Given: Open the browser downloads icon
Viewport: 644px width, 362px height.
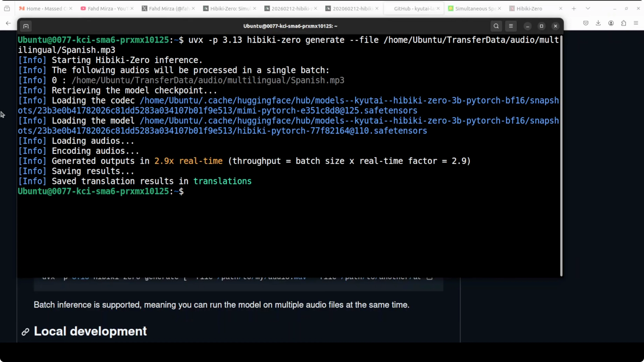Looking at the screenshot, I should [598, 23].
